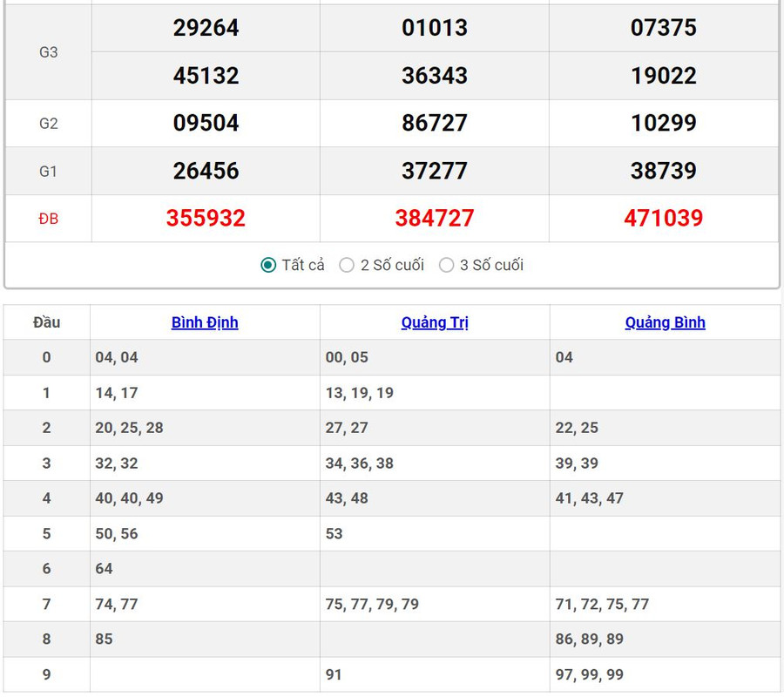Click the 'Đầu' column header
Image resolution: width=784 pixels, height=697 pixels.
pyautogui.click(x=46, y=322)
